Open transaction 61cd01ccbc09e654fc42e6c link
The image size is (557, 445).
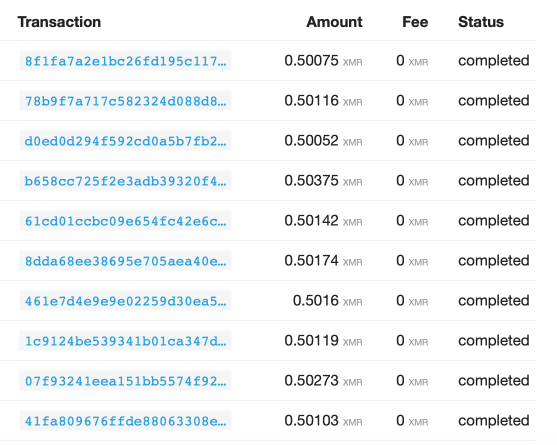pyautogui.click(x=125, y=221)
